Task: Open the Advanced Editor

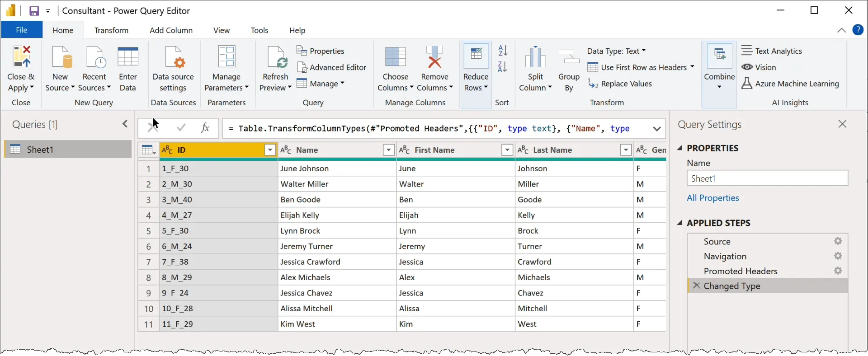Action: pyautogui.click(x=332, y=67)
